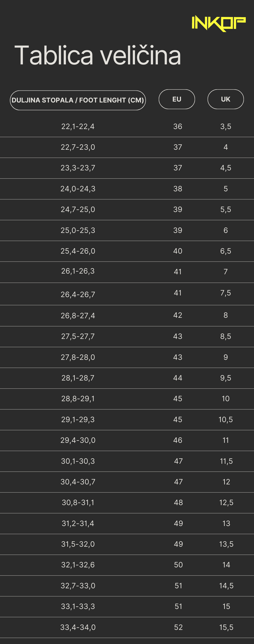Click the EU size 40 value

pyautogui.click(x=178, y=251)
